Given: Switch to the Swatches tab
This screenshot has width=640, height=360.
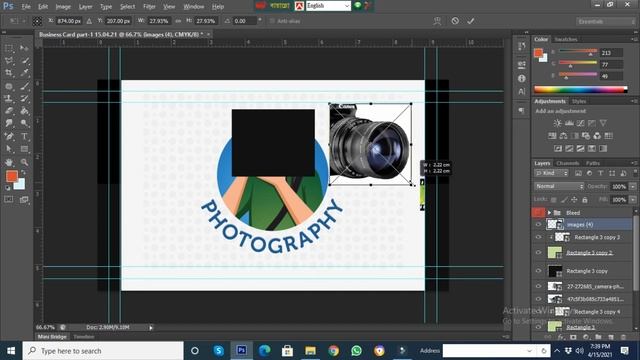Looking at the screenshot, I should click(x=566, y=39).
